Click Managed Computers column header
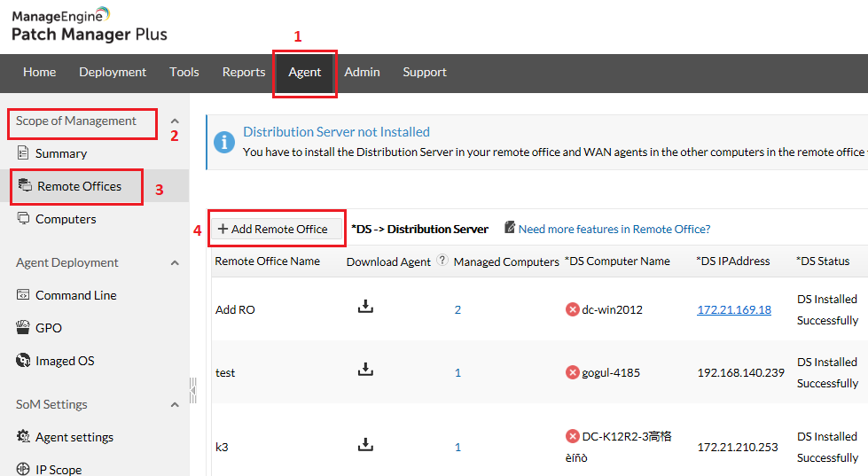868x476 pixels. (506, 261)
